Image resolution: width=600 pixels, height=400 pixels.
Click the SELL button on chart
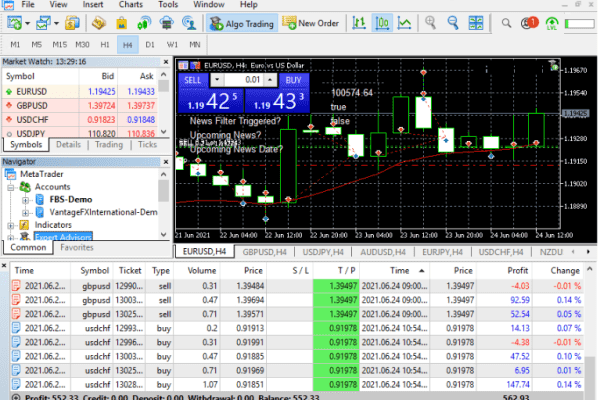click(x=192, y=80)
